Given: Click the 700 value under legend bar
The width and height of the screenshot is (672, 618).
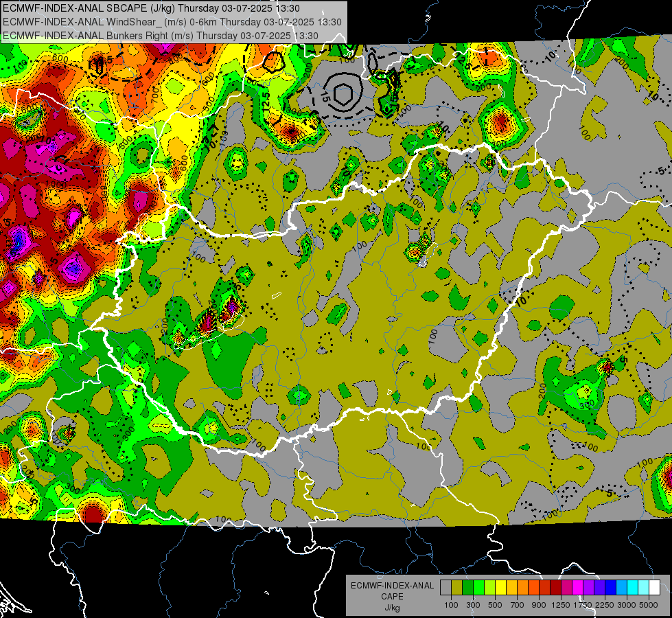Looking at the screenshot, I should [518, 605].
